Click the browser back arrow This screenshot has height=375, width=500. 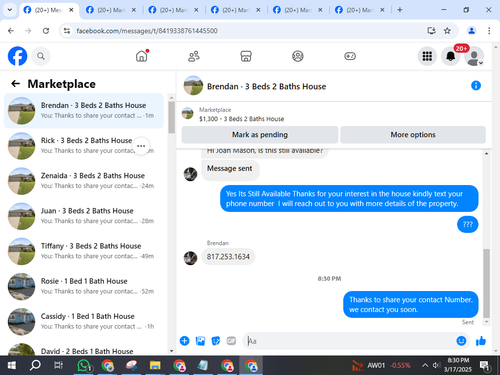(x=11, y=31)
